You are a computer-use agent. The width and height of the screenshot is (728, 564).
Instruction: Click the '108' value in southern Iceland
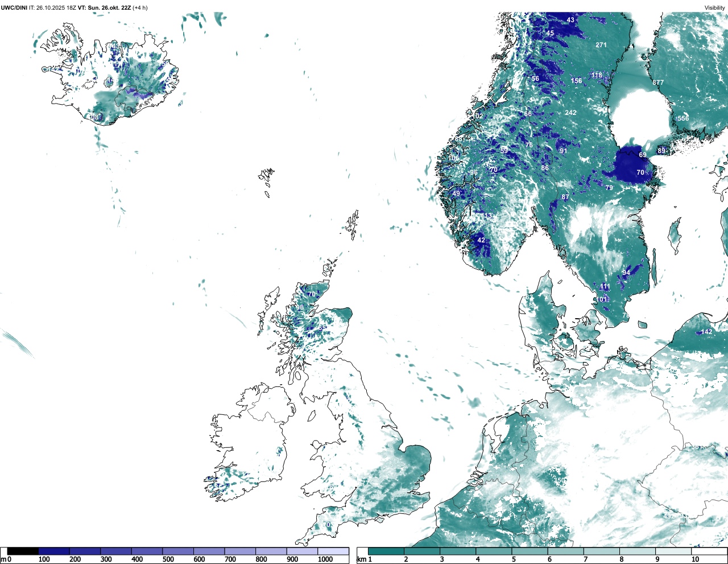tap(94, 117)
